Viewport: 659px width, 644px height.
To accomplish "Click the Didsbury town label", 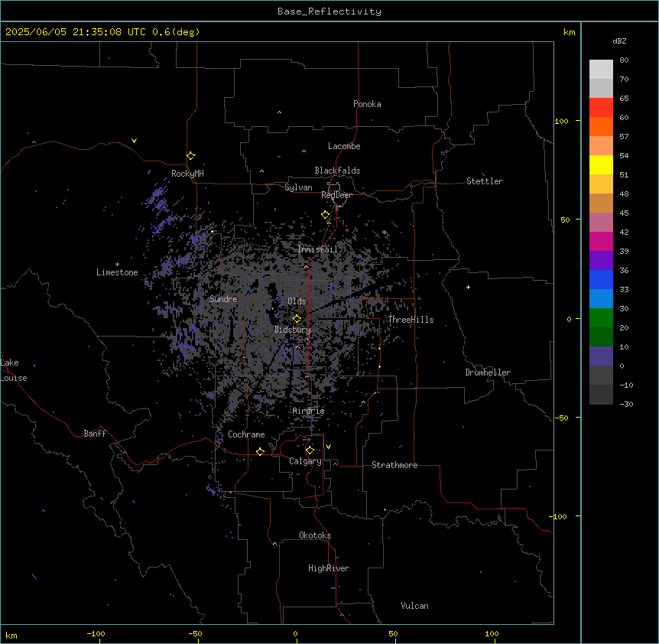I will (293, 330).
